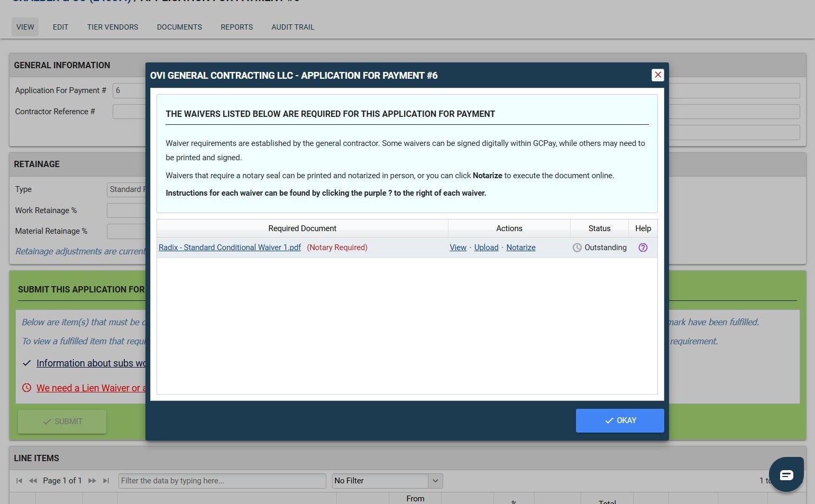This screenshot has height=504, width=815.
Task: Click the OKAY button
Action: coord(620,420)
